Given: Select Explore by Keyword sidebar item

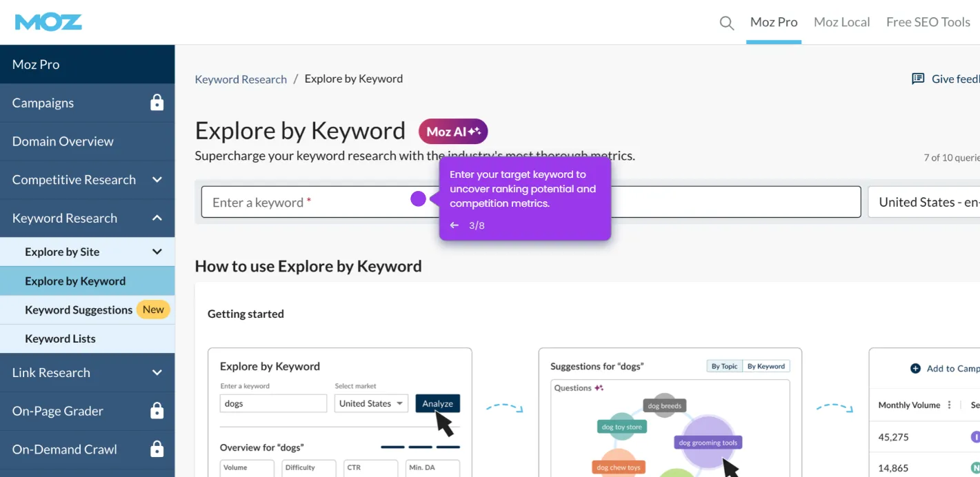Looking at the screenshot, I should coord(87,281).
